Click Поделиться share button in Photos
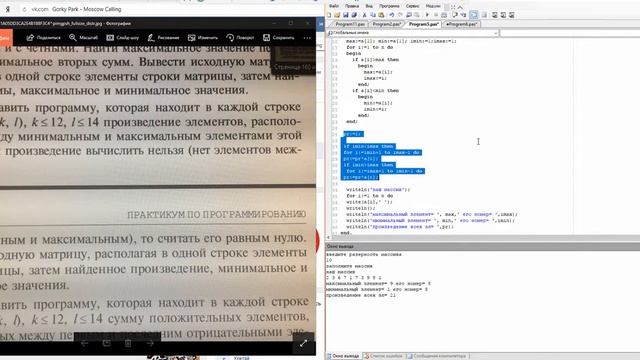 (x=43, y=38)
